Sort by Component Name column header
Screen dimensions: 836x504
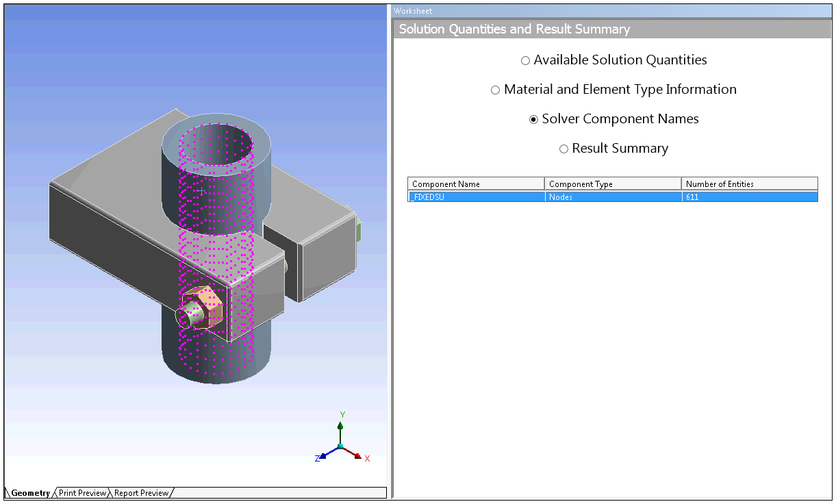[476, 184]
